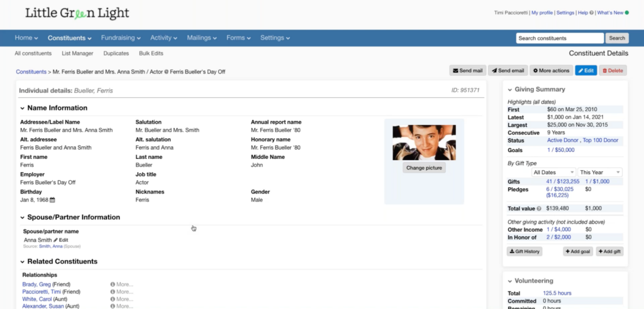Click the Gift History button
Image resolution: width=644 pixels, height=309 pixels.
click(525, 252)
